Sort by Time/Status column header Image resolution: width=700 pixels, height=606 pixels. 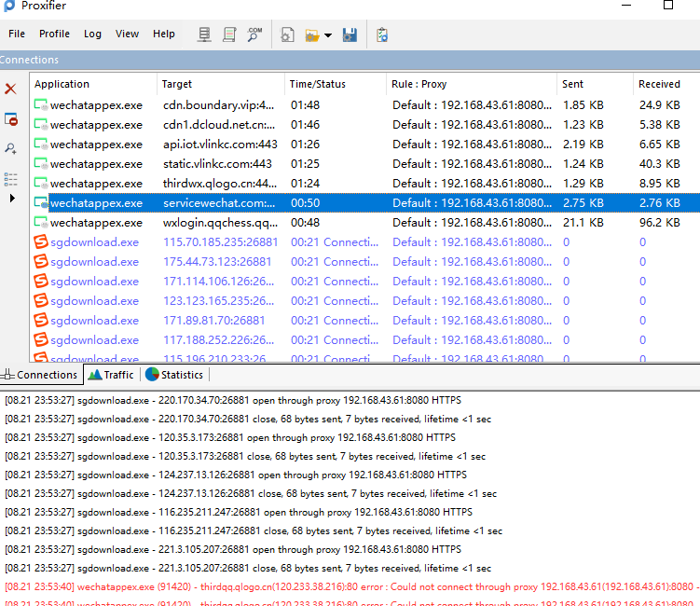tap(336, 84)
